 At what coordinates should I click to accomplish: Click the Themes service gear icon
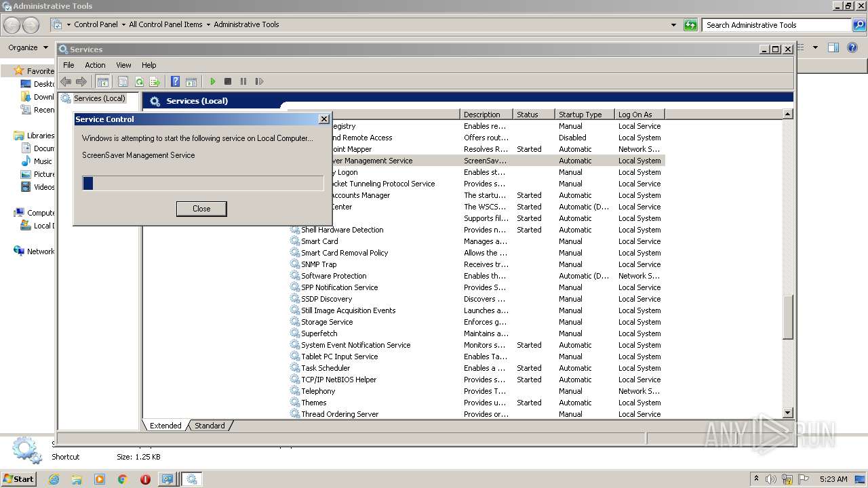click(295, 403)
